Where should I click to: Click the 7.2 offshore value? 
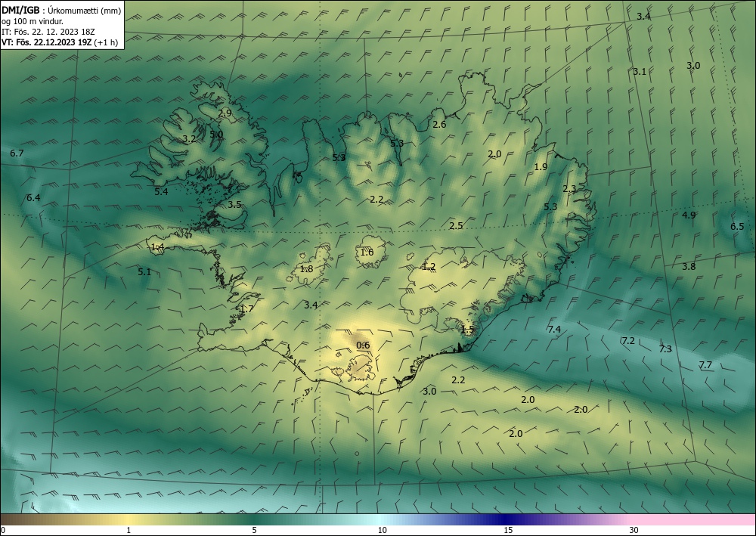628,341
